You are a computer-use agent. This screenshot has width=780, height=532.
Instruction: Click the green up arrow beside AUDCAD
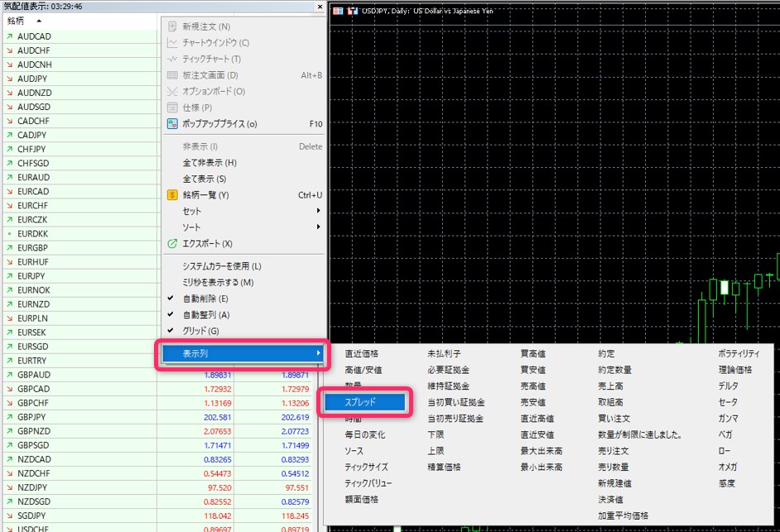coord(8,37)
